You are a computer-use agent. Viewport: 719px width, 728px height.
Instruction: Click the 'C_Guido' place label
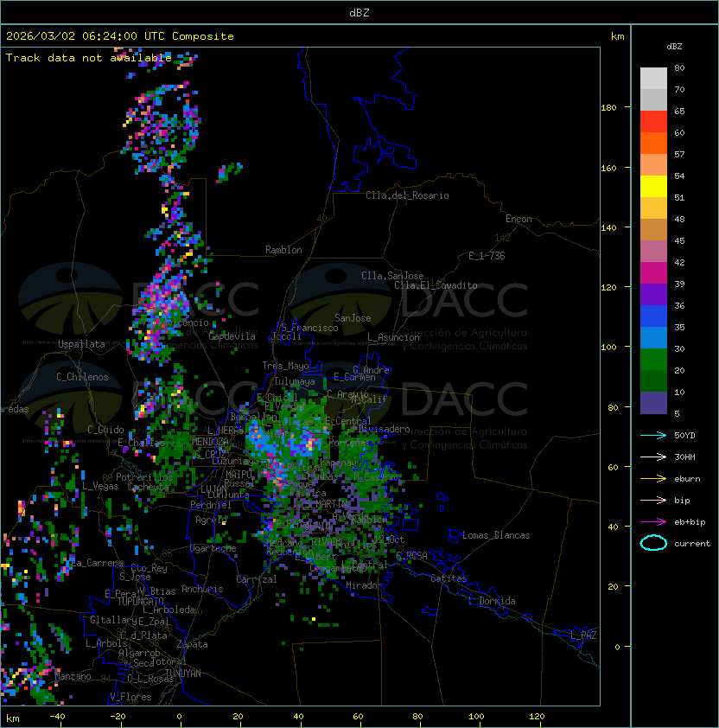pos(105,430)
